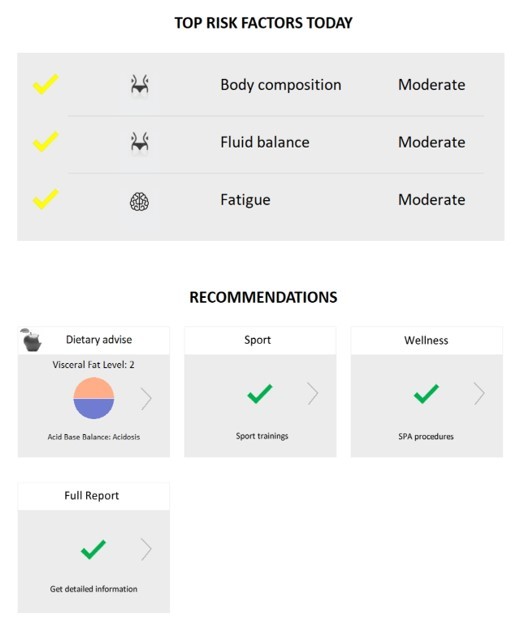The image size is (523, 632).
Task: Select the Full Report card header
Action: click(x=93, y=496)
